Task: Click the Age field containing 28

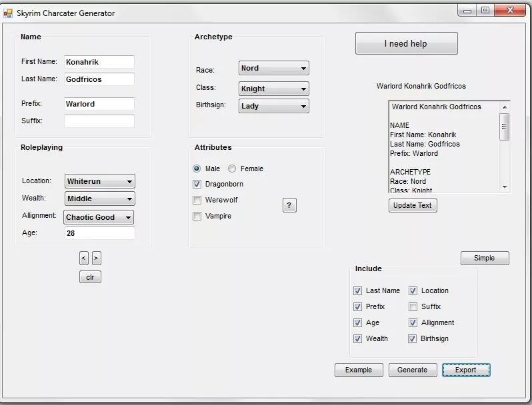Action: pos(100,233)
